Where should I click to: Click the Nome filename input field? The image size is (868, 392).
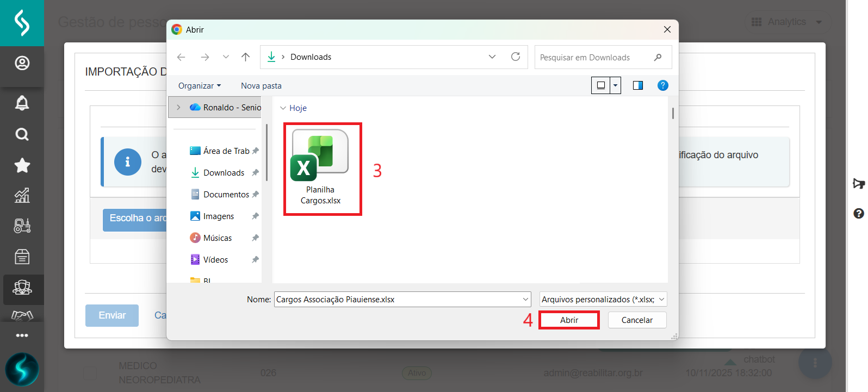[x=397, y=300]
